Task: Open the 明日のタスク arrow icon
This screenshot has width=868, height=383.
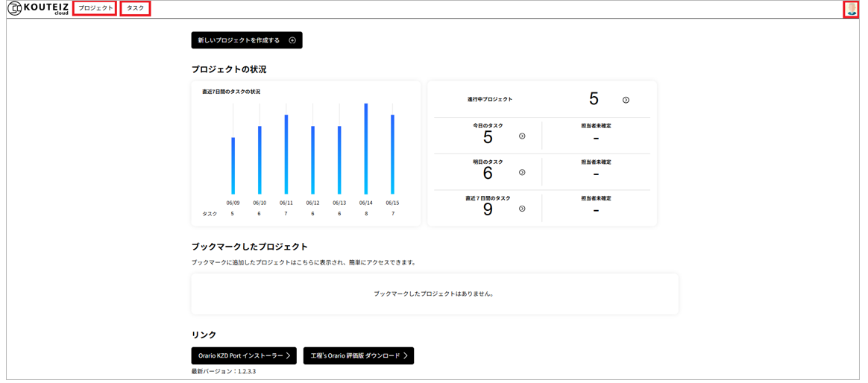Action: 522,173
